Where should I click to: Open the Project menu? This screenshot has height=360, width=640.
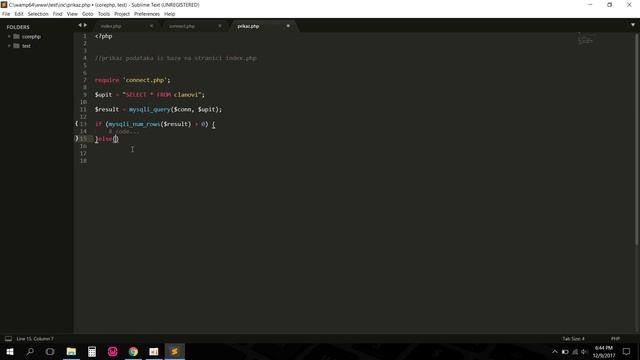122,14
